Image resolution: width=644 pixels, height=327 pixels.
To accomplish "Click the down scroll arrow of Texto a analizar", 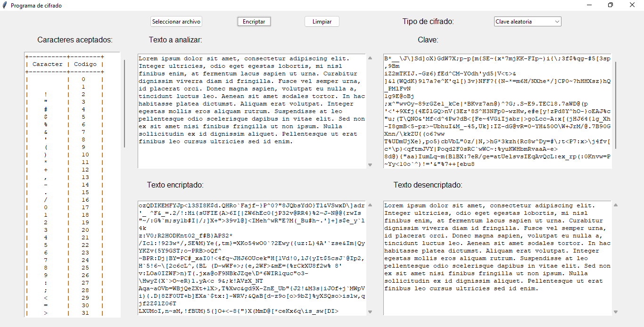I will (x=370, y=164).
